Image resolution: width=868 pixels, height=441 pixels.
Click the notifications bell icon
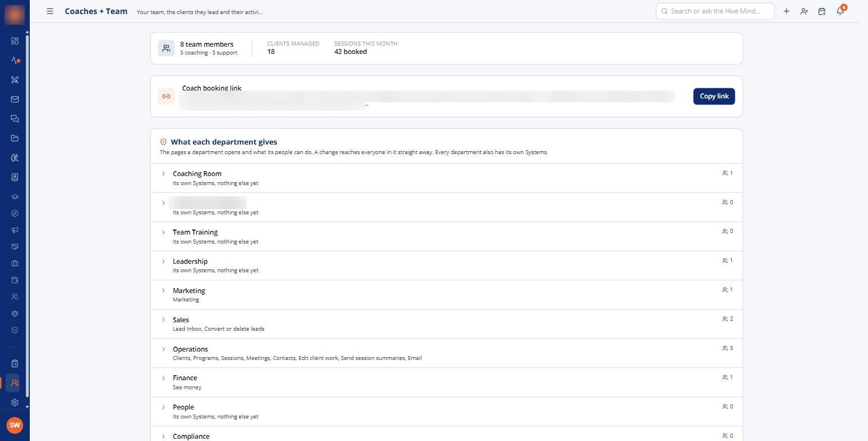(840, 11)
